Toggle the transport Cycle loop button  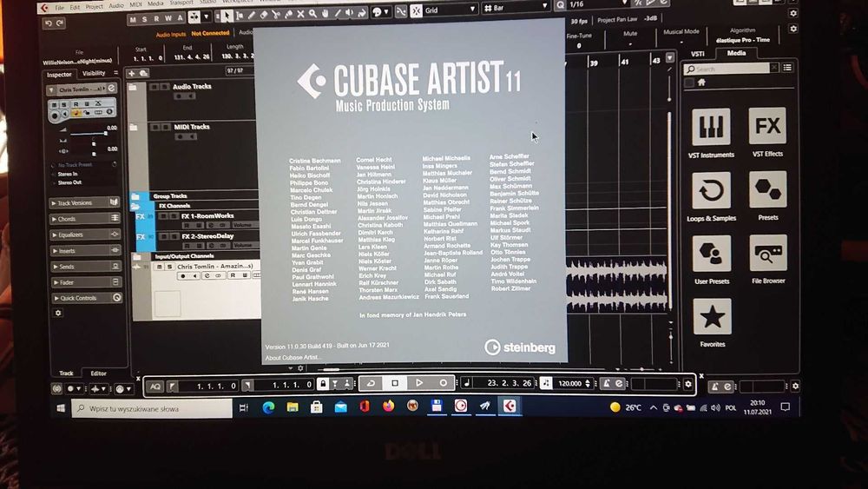(371, 383)
